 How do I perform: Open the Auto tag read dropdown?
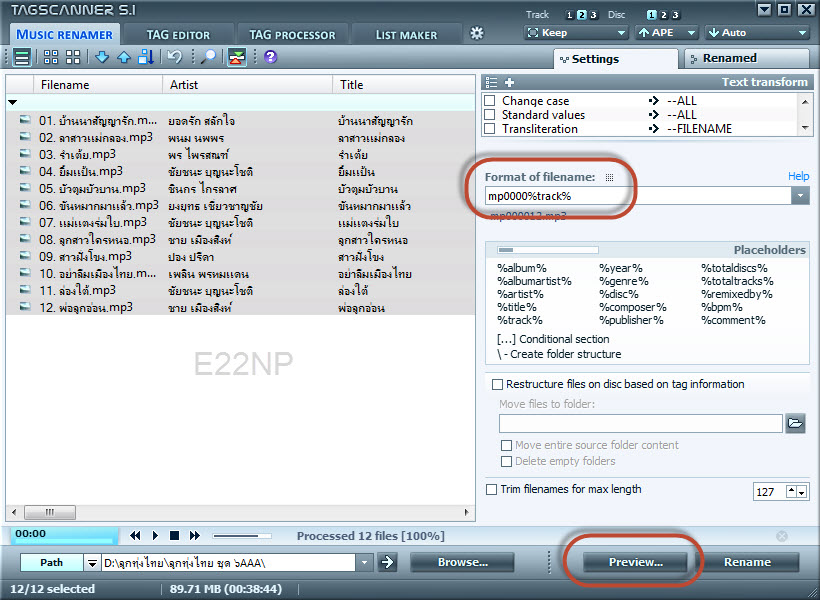pos(757,33)
